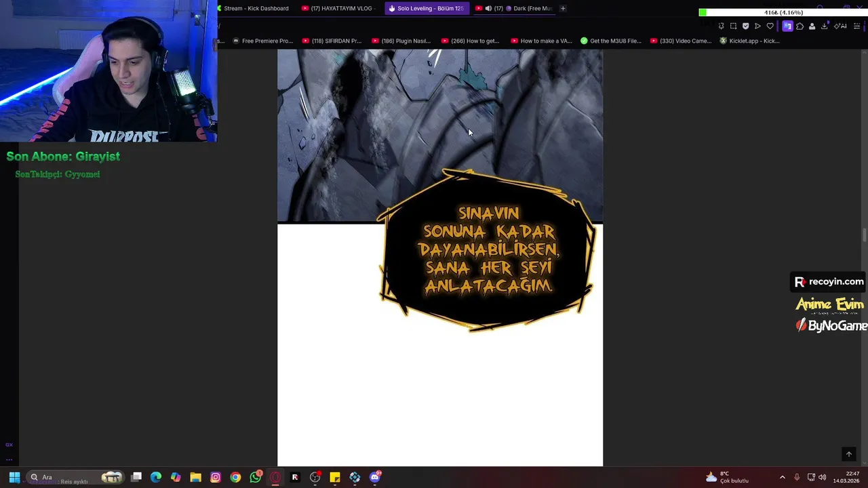
Task: Open the AI assistant toolbar button
Action: tap(840, 26)
